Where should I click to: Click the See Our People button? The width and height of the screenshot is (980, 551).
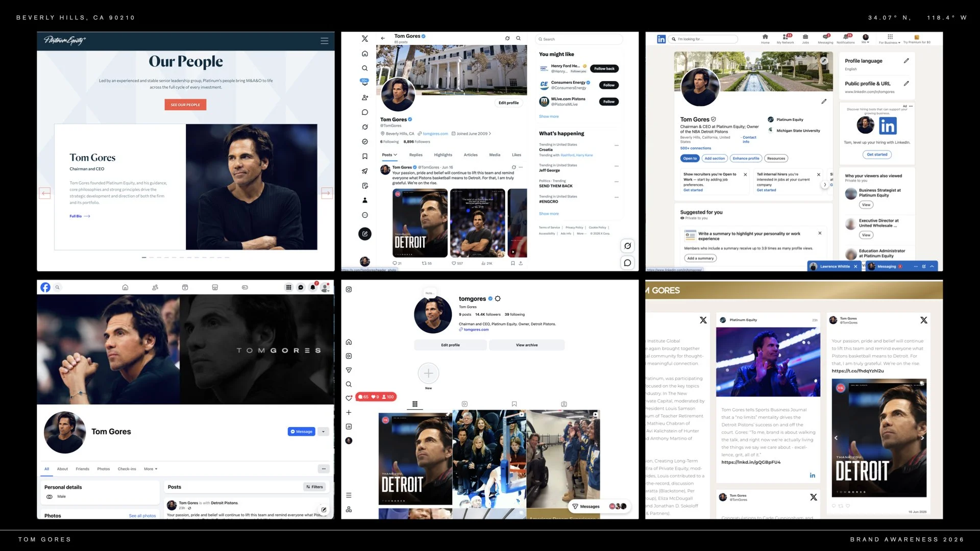[x=185, y=105]
